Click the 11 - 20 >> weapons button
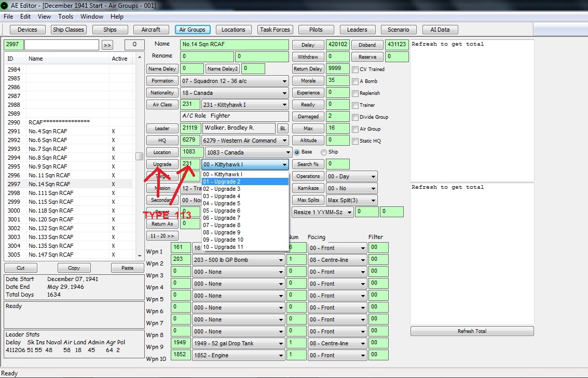The height and width of the screenshot is (378, 588). [x=162, y=236]
